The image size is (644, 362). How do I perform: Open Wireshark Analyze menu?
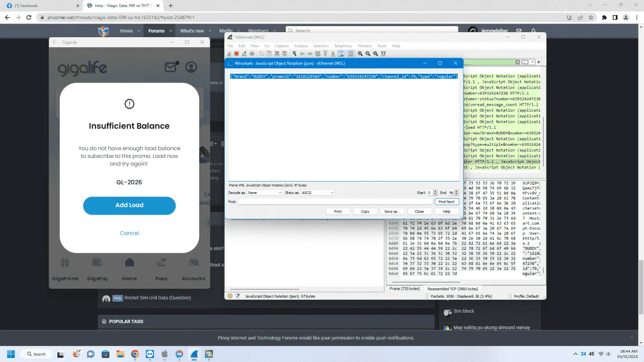click(x=301, y=46)
